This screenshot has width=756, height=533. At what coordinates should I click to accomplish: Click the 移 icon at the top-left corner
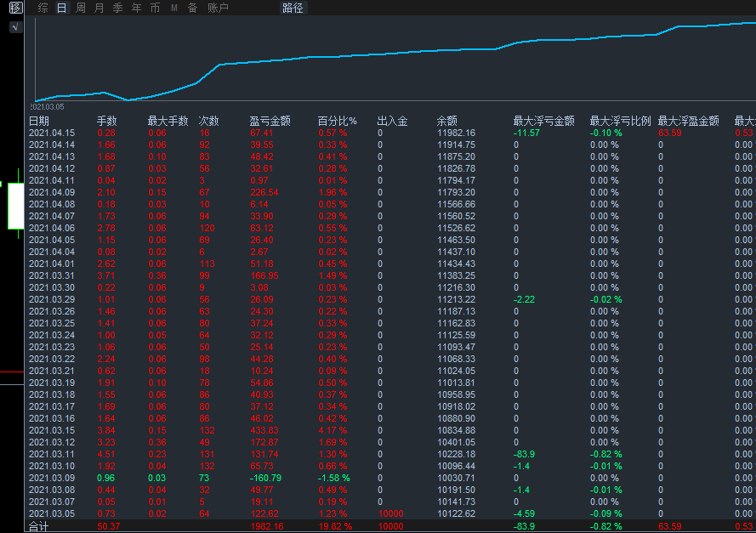pyautogui.click(x=15, y=8)
